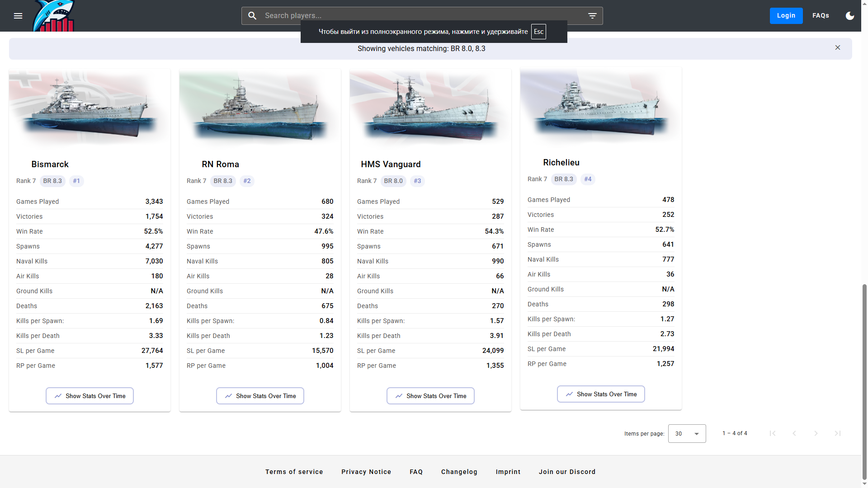Open the hamburger navigation menu

pos(18,16)
